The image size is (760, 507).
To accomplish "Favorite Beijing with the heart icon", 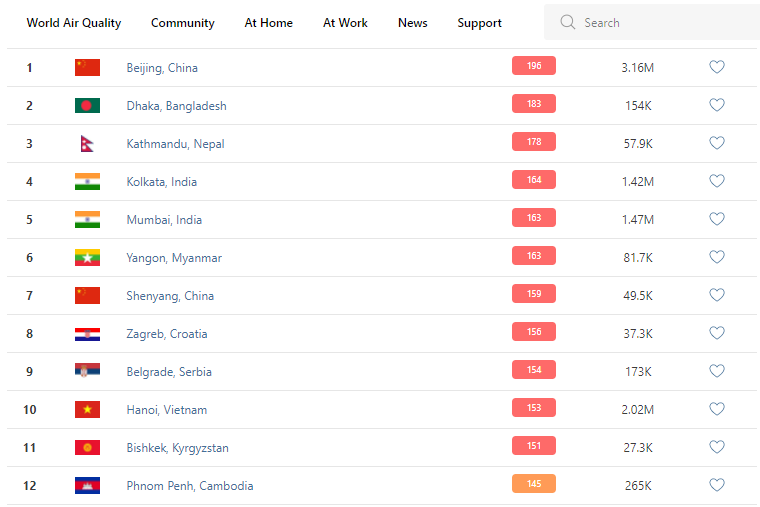I will [717, 67].
